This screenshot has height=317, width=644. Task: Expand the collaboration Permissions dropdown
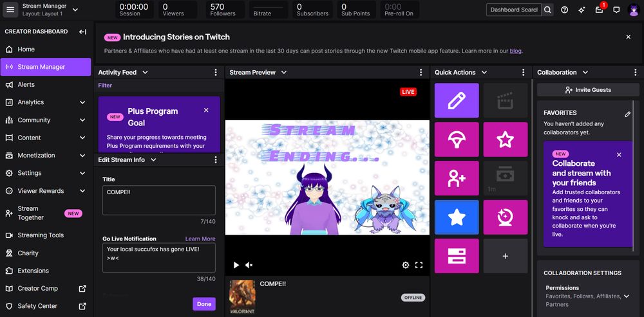click(x=627, y=296)
